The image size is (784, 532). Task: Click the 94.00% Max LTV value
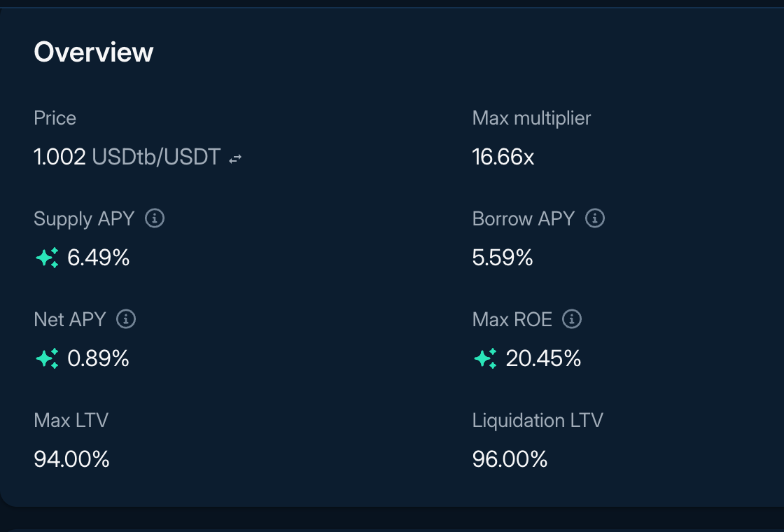click(71, 459)
